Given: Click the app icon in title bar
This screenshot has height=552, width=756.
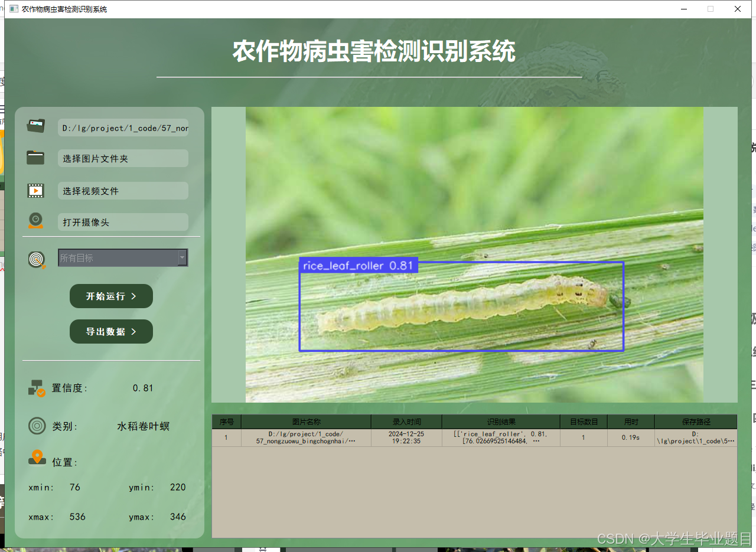Looking at the screenshot, I should 14,9.
